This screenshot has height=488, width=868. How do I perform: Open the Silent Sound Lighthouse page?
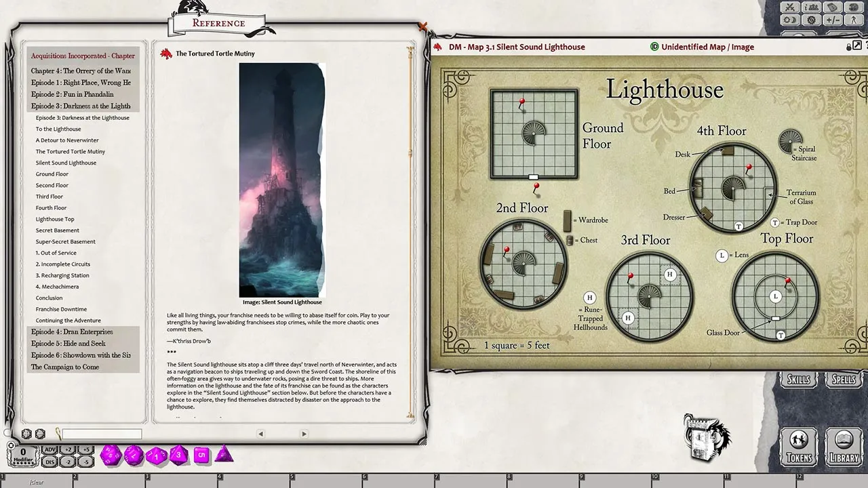tap(66, 163)
